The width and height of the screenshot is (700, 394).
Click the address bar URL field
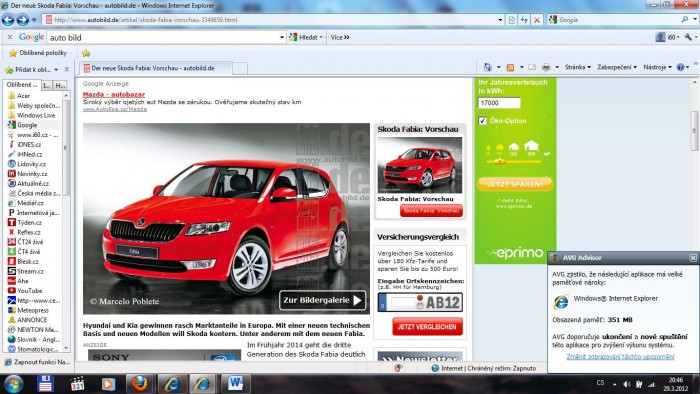(270, 20)
